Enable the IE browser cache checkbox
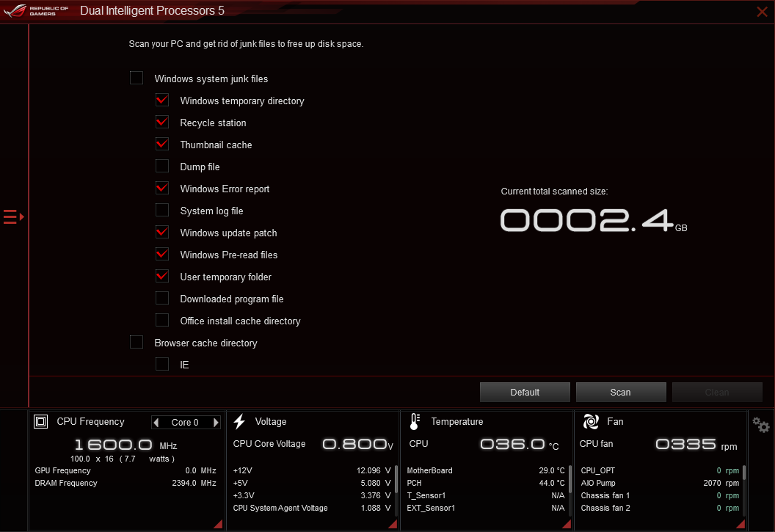The height and width of the screenshot is (532, 775). tap(162, 364)
